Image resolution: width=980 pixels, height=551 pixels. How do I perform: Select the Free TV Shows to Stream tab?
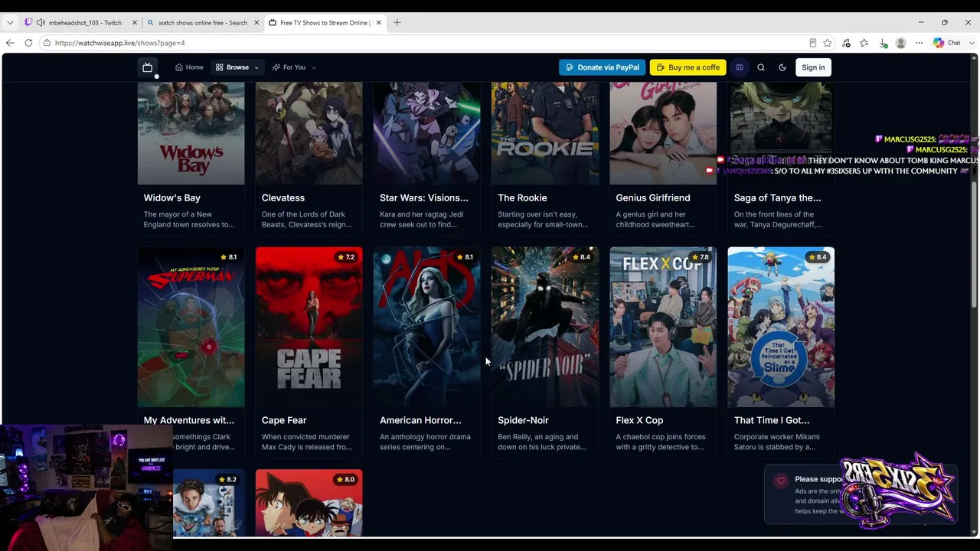tap(325, 23)
